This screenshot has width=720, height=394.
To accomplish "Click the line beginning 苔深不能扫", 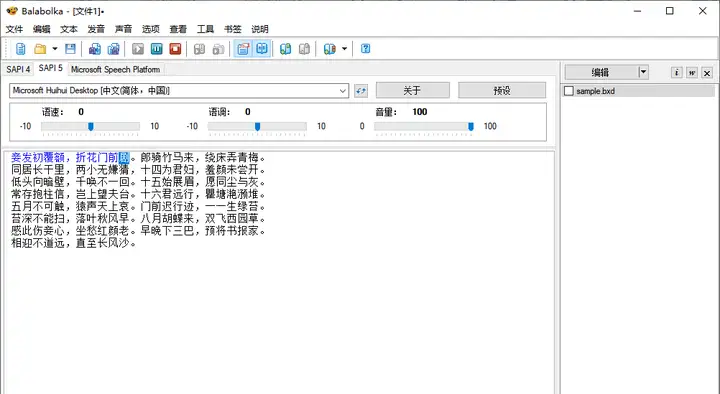I will pyautogui.click(x=138, y=219).
